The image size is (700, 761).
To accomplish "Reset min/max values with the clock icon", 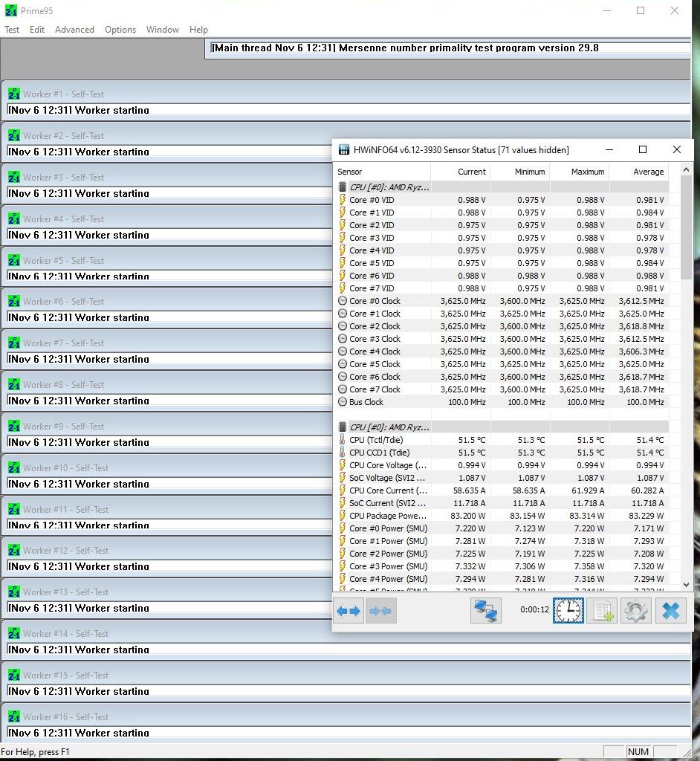I will coord(568,611).
